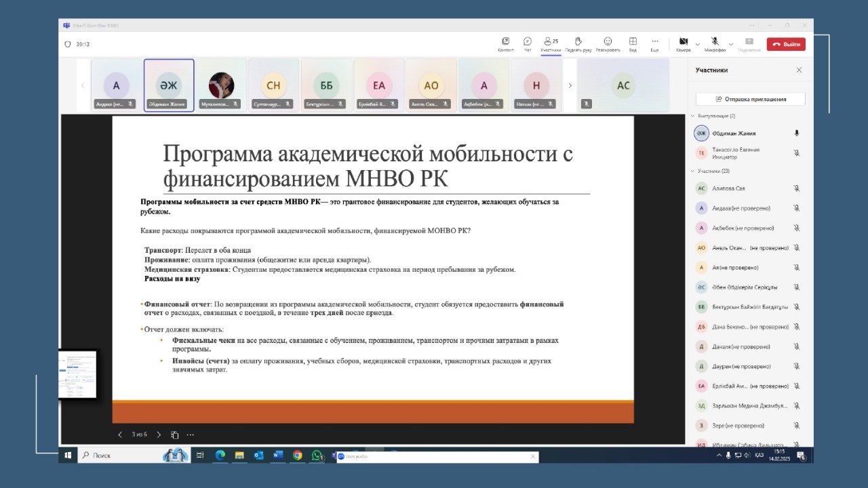Image resolution: width=868 pixels, height=488 pixels.
Task: Close the Join audio popup
Action: (x=533, y=457)
